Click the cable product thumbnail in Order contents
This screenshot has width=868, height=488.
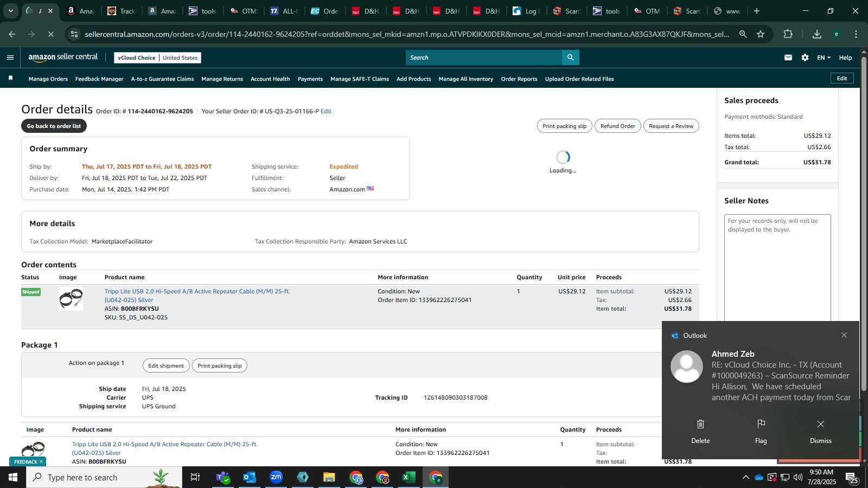pos(71,299)
